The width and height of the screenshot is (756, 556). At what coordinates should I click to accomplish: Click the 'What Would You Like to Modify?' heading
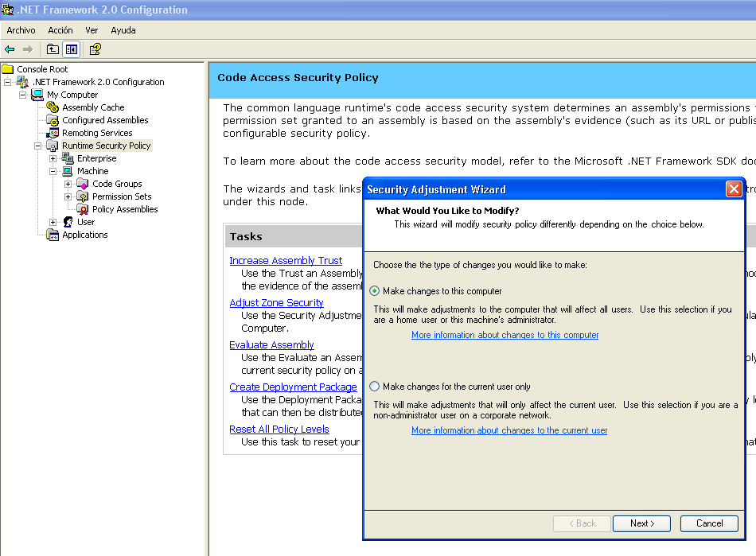coord(447,211)
